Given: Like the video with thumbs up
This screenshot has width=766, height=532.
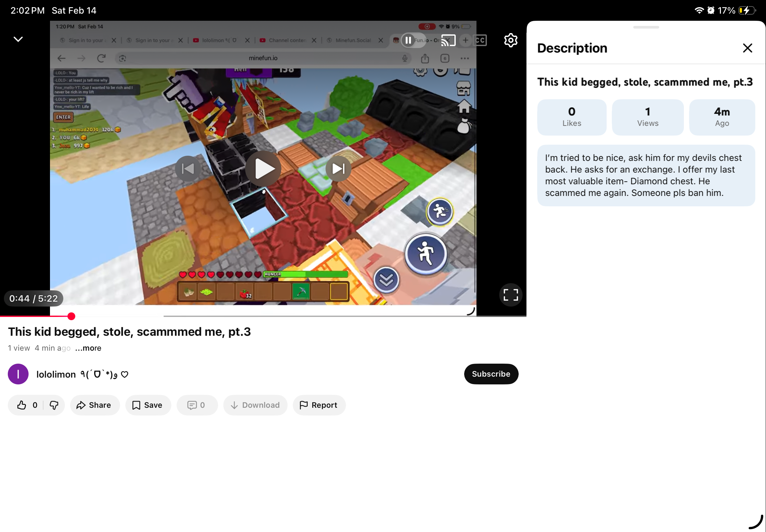Looking at the screenshot, I should tap(22, 405).
